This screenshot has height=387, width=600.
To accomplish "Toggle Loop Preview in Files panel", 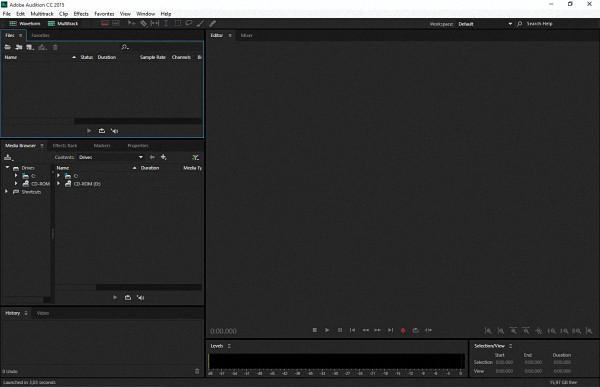I will (102, 131).
